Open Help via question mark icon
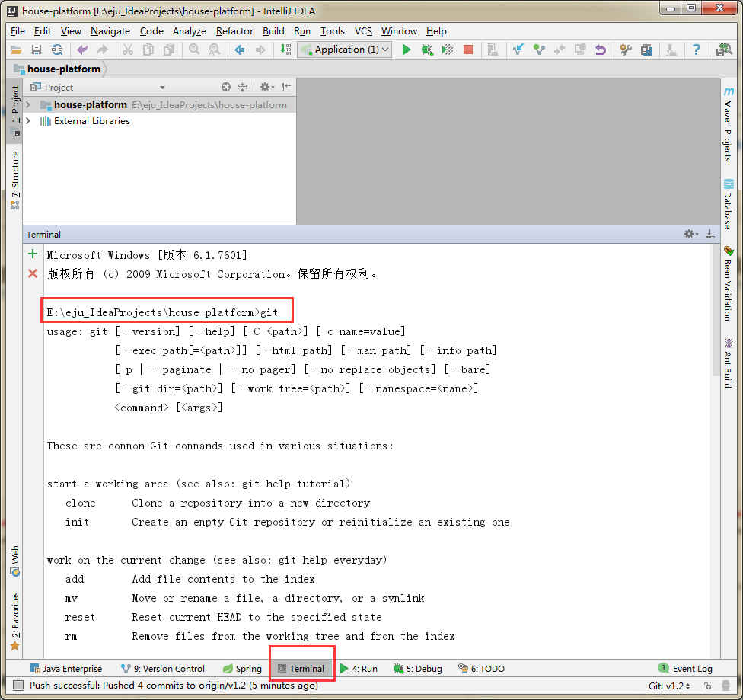 click(695, 49)
